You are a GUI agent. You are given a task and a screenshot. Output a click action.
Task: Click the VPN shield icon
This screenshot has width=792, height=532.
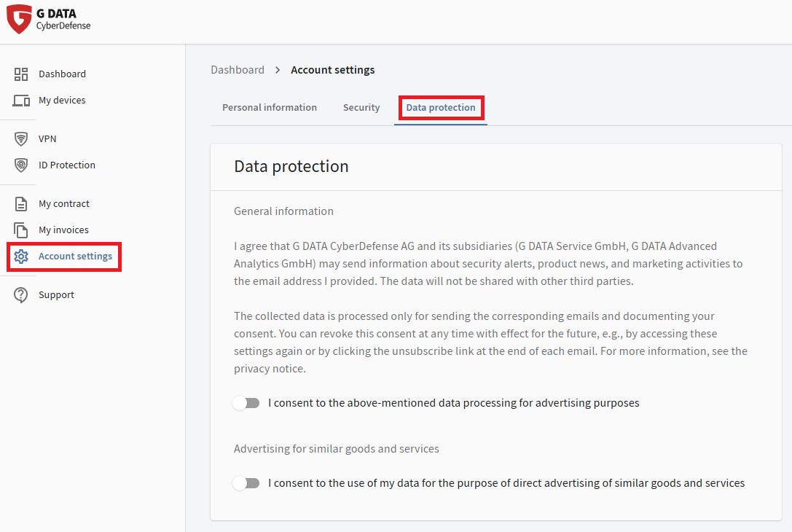[21, 139]
